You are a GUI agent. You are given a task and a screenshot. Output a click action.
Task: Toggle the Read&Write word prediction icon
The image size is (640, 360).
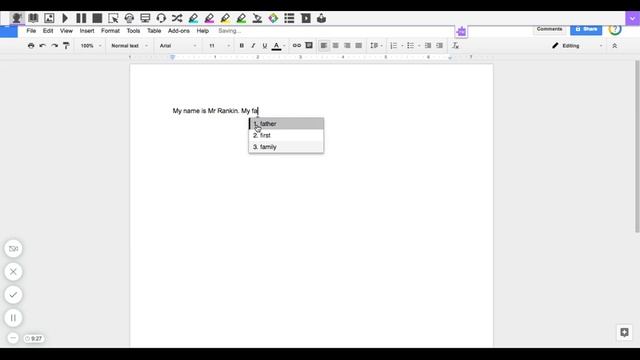17,18
